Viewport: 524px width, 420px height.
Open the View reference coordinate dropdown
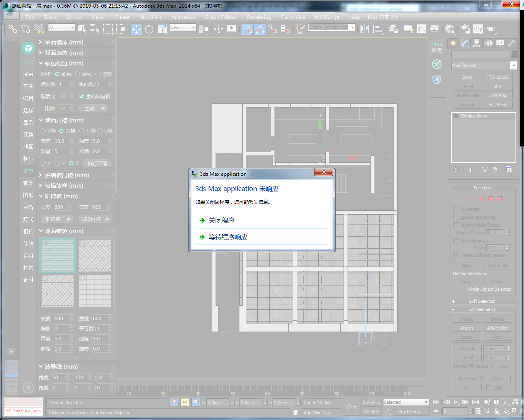pyautogui.click(x=182, y=27)
